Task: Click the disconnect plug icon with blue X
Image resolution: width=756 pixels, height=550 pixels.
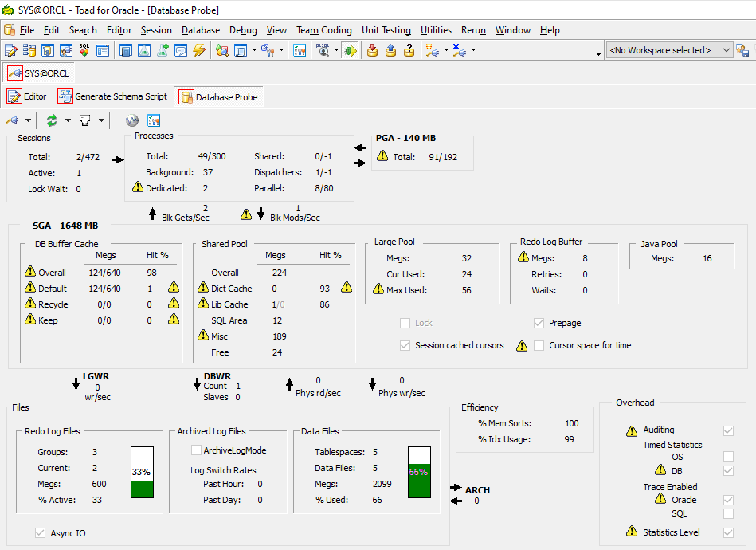Action: [x=460, y=50]
